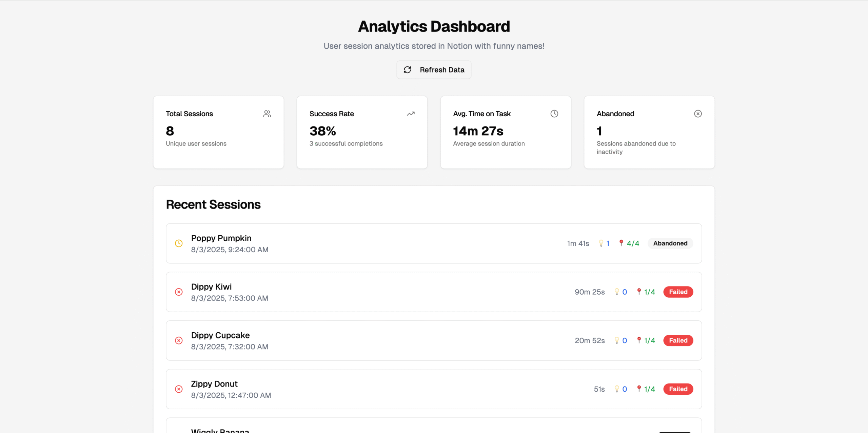Click the 38% success rate value

[322, 131]
